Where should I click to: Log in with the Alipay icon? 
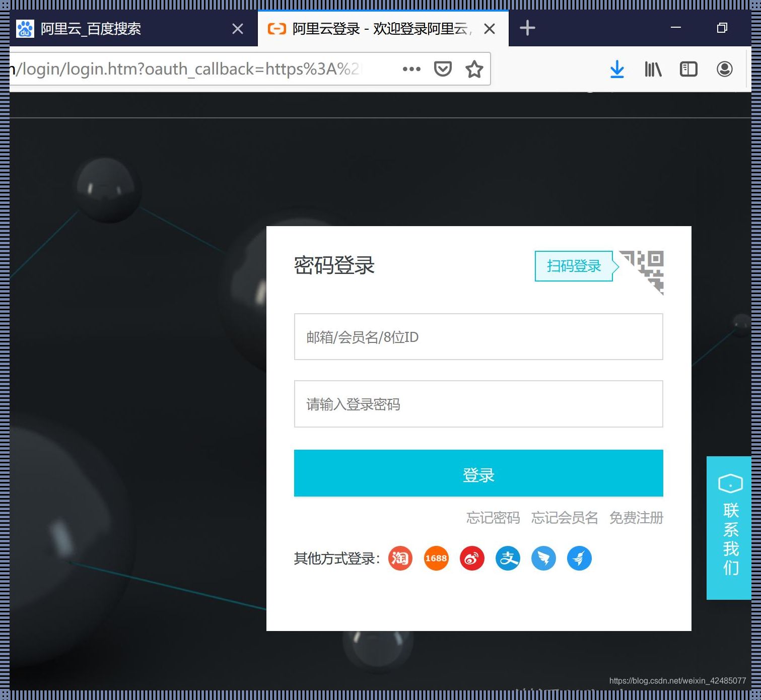(x=508, y=558)
